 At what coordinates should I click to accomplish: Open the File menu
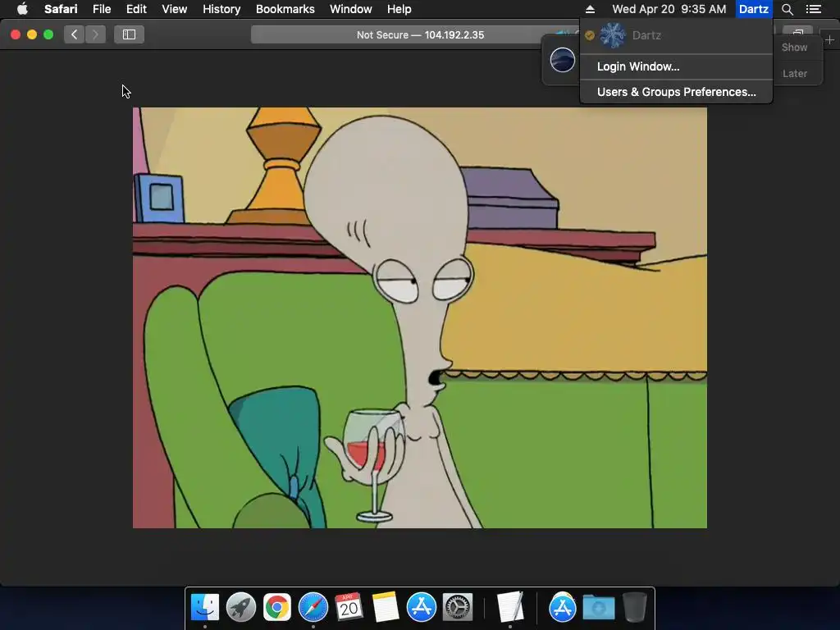tap(101, 9)
